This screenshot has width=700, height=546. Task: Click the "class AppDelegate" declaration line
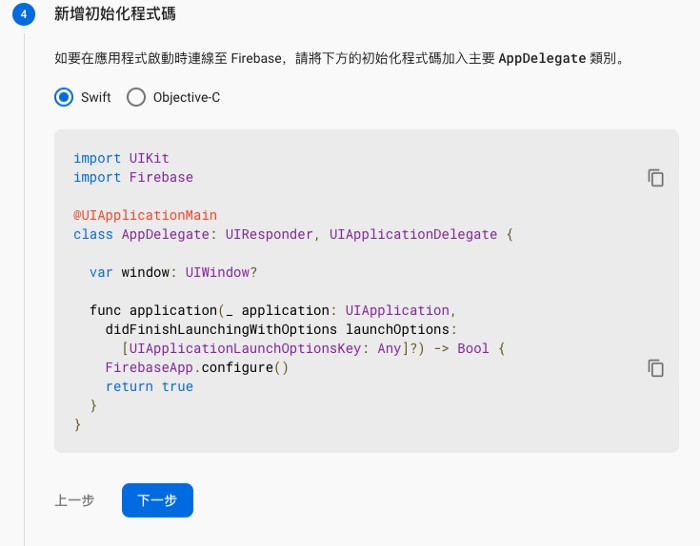293,234
